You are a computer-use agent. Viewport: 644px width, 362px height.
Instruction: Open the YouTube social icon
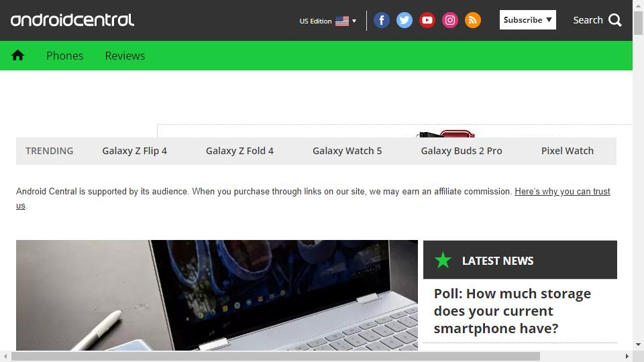427,20
